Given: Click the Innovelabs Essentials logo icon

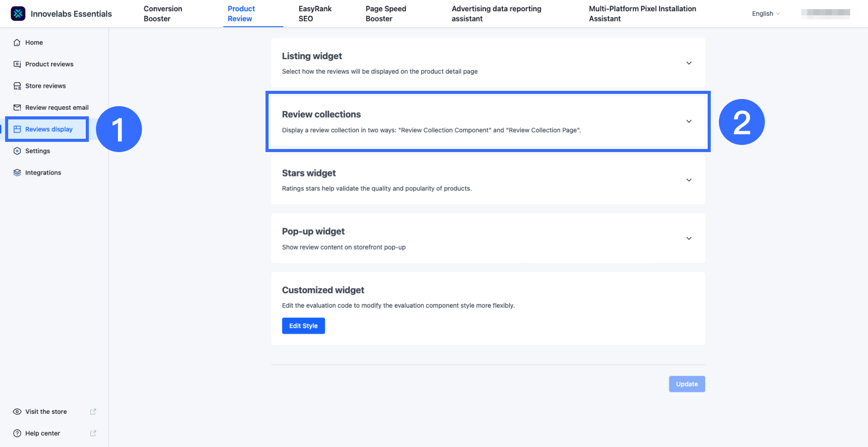Looking at the screenshot, I should click(18, 14).
